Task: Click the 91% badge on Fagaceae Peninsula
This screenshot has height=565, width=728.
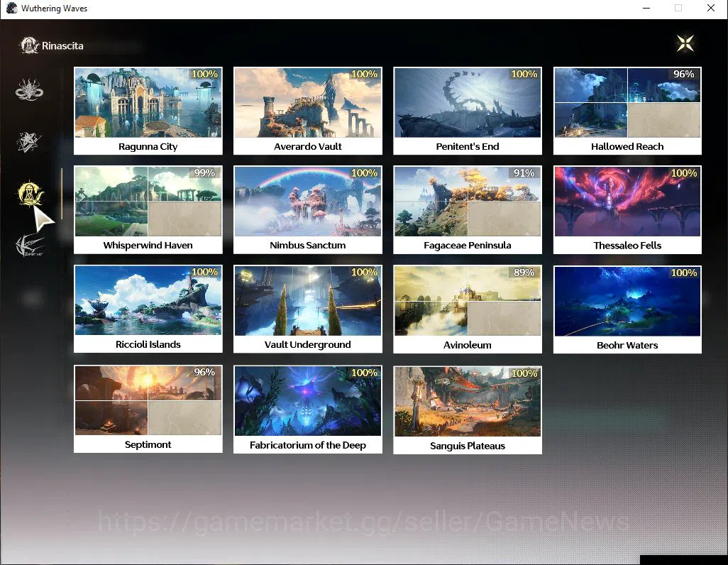Action: pos(524,173)
